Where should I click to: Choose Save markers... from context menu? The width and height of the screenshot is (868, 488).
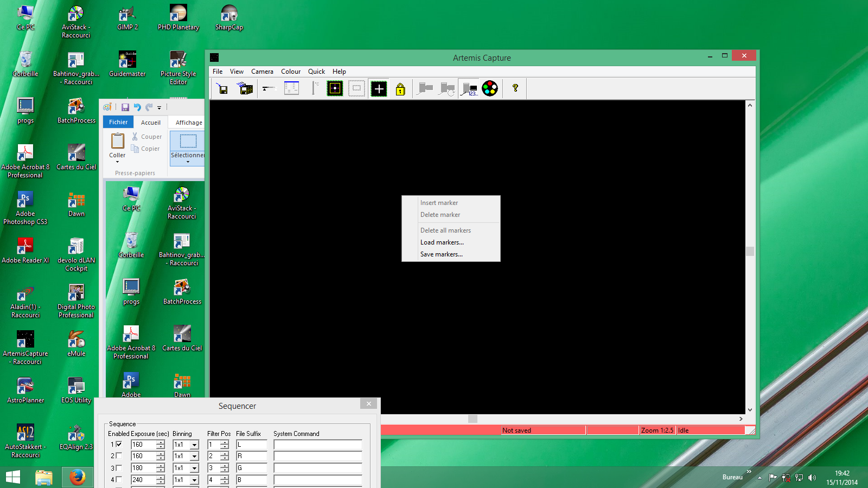(451, 254)
